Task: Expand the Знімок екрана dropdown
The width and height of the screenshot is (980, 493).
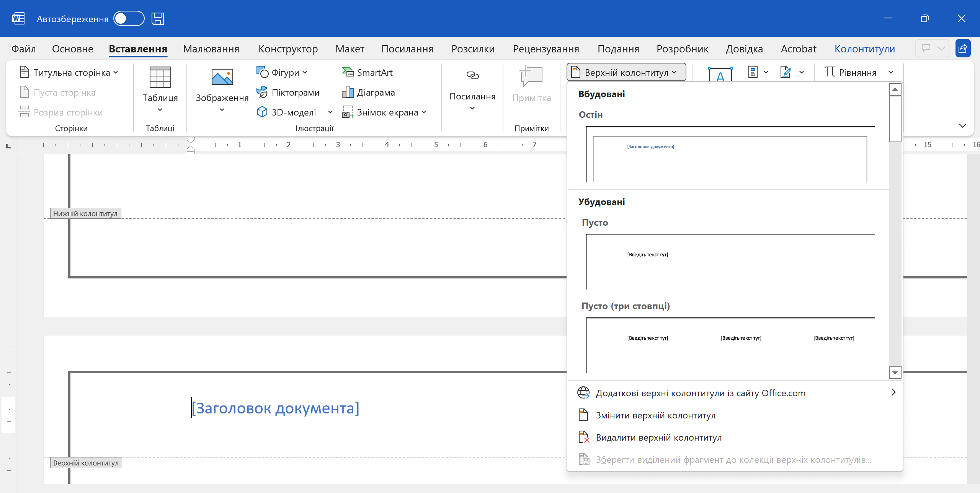Action: point(424,112)
